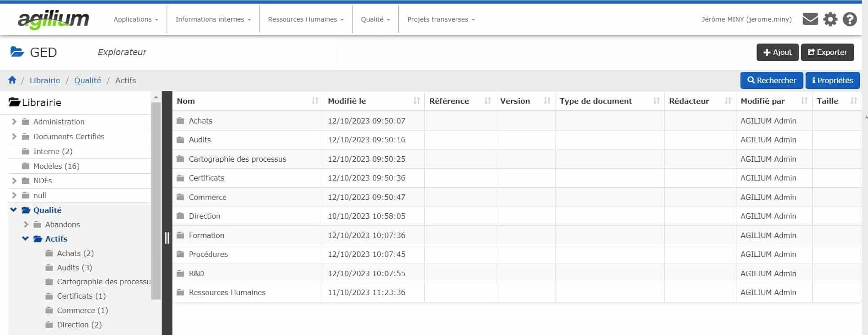Sort by Nom column arrows

tap(315, 101)
